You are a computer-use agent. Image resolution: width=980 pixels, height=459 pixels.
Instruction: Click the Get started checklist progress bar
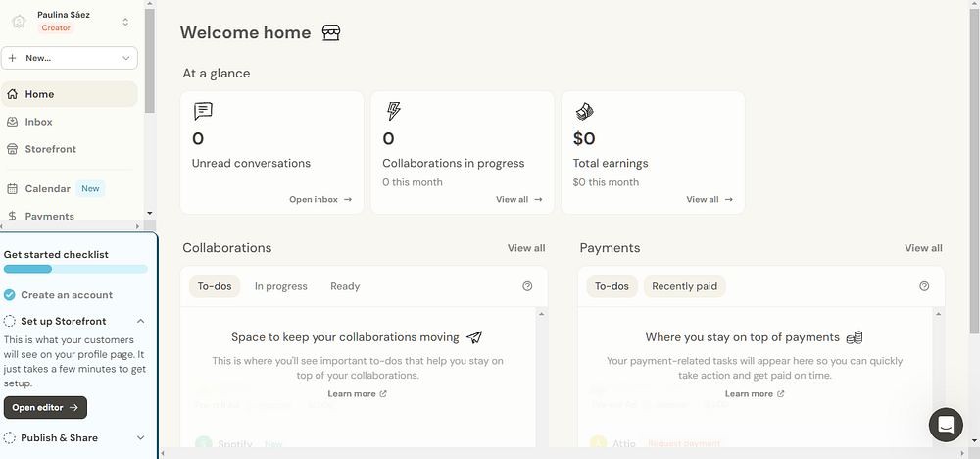75,269
